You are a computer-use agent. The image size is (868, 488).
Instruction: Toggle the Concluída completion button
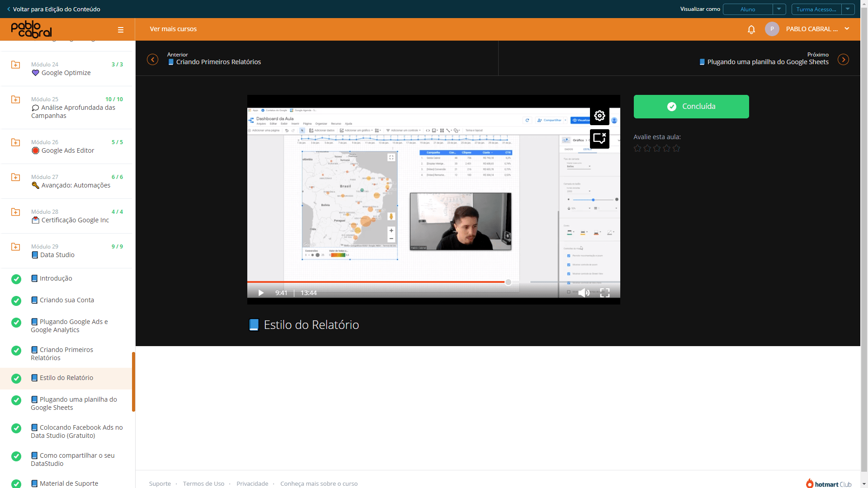point(691,107)
